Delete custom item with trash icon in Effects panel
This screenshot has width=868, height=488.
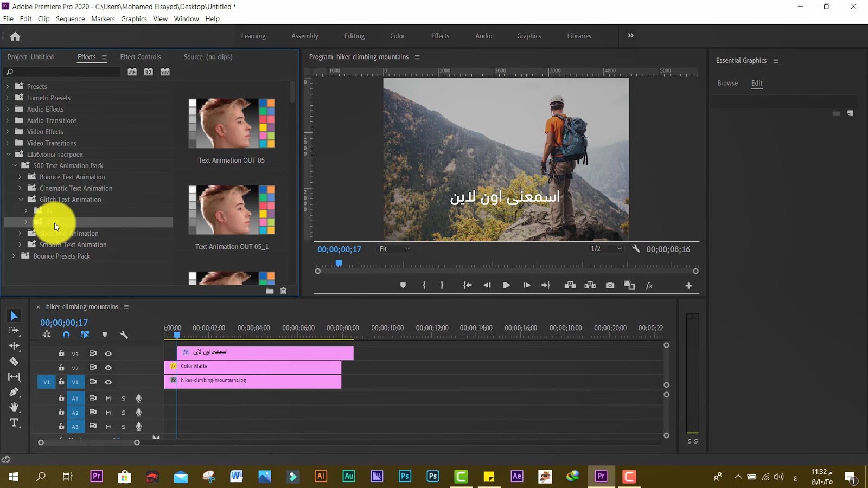tap(283, 291)
